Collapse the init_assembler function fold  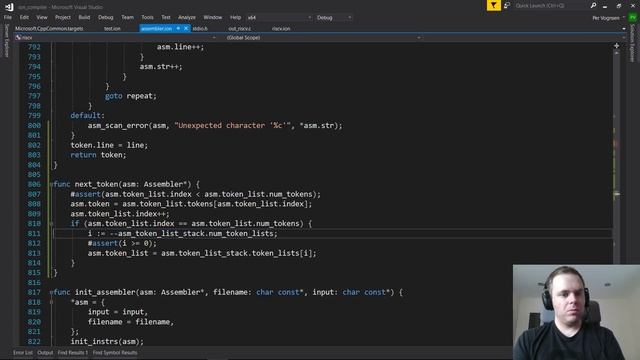point(51,292)
